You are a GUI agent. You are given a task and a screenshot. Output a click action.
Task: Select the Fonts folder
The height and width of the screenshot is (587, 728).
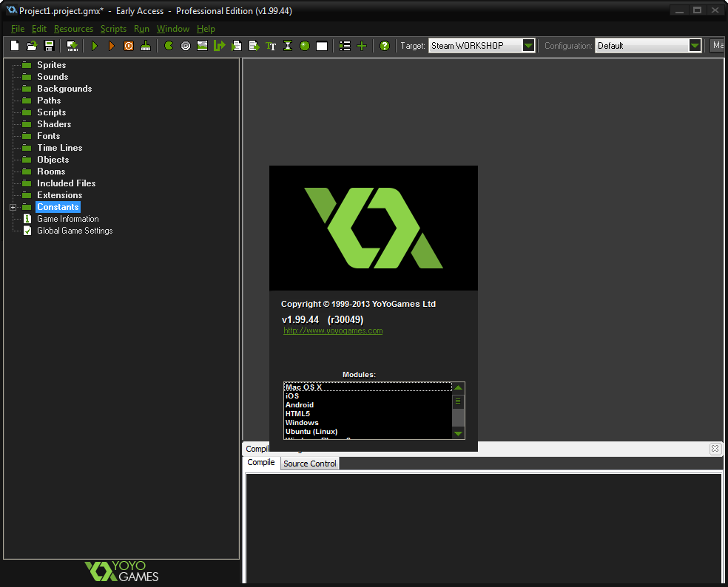tap(48, 136)
